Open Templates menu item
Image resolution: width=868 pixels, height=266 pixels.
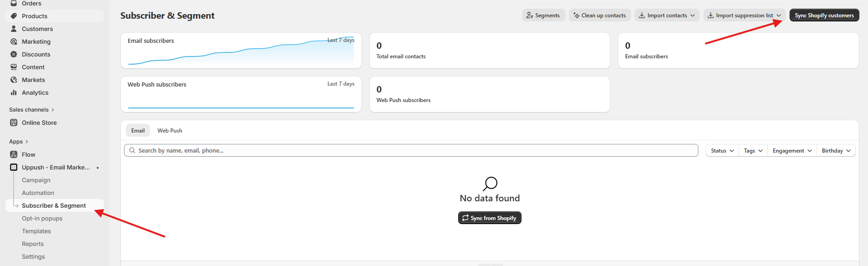click(x=36, y=231)
